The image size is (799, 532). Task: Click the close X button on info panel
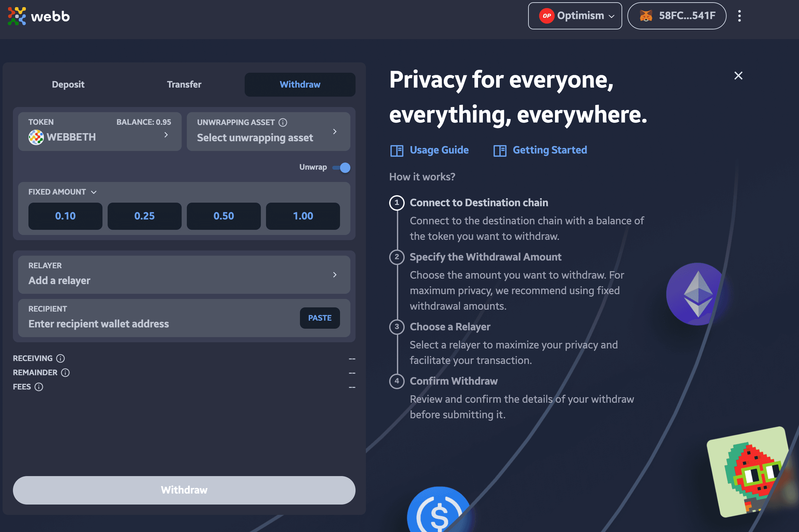pyautogui.click(x=739, y=75)
